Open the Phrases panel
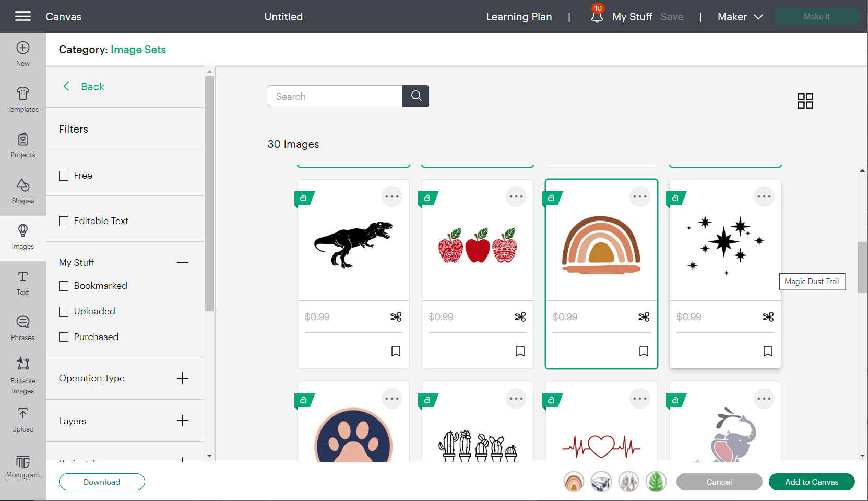This screenshot has width=868, height=501. tap(22, 328)
